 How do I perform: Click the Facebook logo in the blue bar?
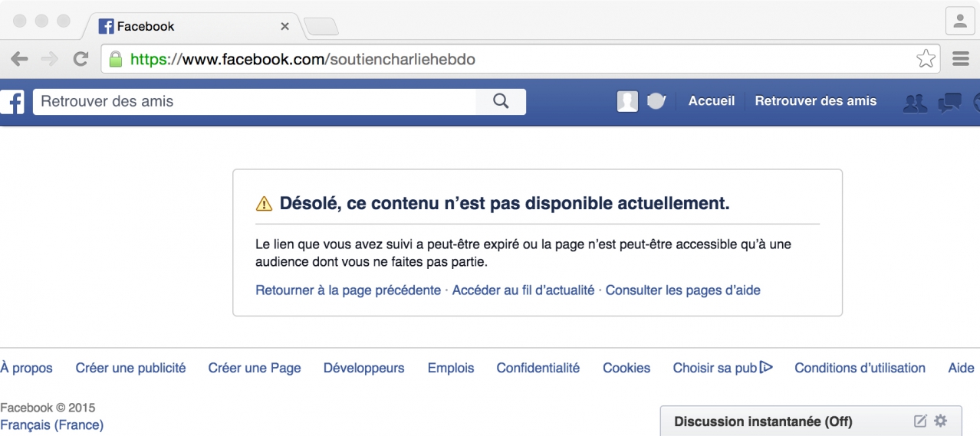12,102
